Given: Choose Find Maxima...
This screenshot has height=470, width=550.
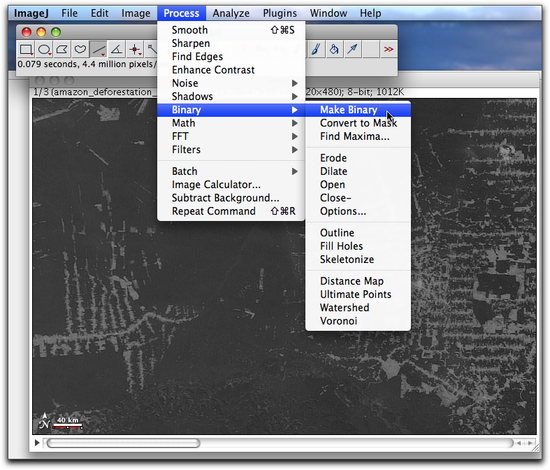Looking at the screenshot, I should click(358, 136).
